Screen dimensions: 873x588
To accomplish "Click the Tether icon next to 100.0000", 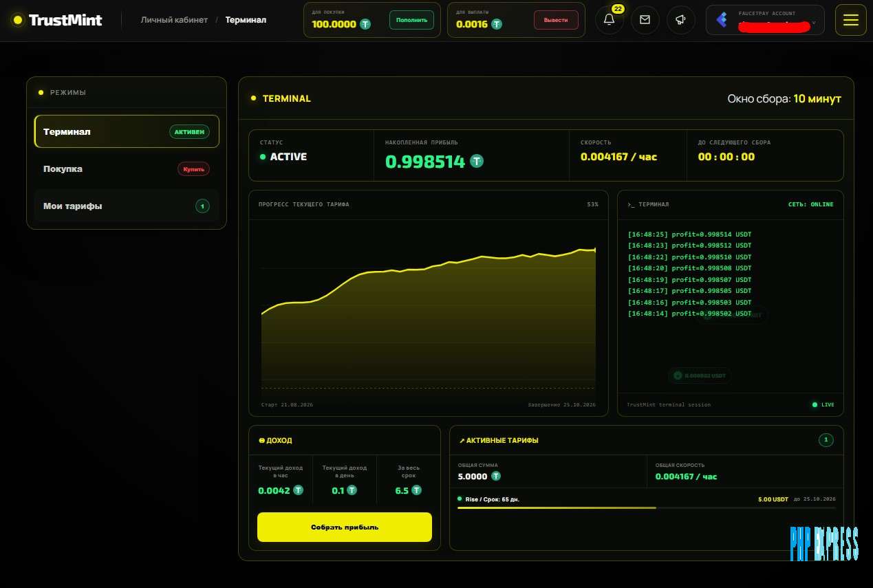I will [x=365, y=24].
